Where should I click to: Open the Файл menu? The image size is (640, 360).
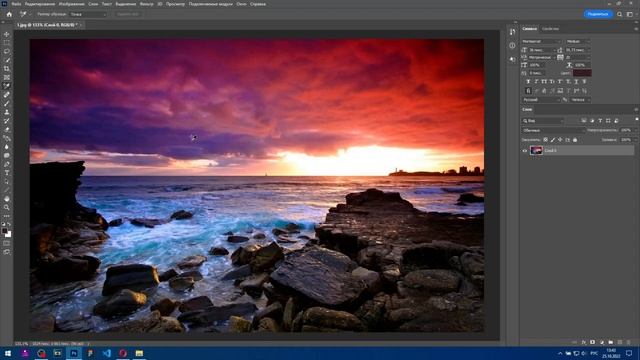(x=16, y=4)
